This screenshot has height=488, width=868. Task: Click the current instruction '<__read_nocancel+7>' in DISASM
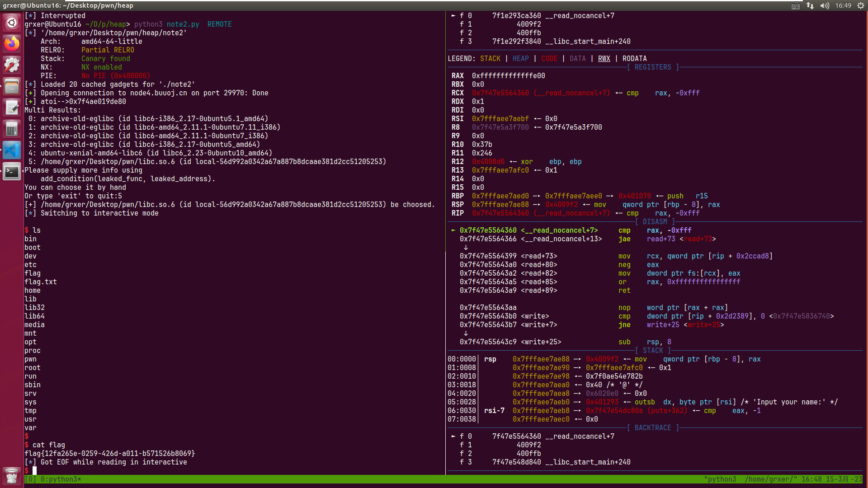pos(559,230)
